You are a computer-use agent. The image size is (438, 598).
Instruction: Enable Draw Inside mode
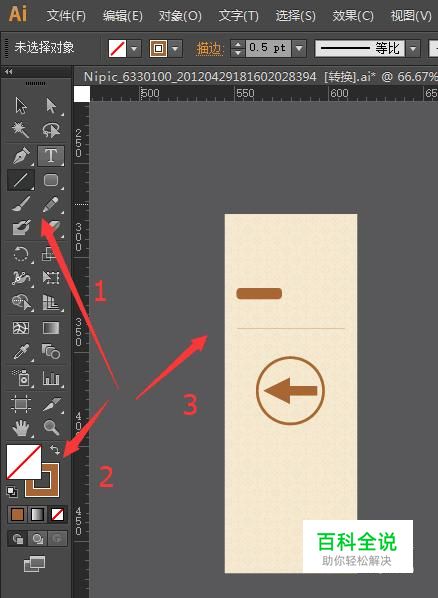[x=57, y=539]
